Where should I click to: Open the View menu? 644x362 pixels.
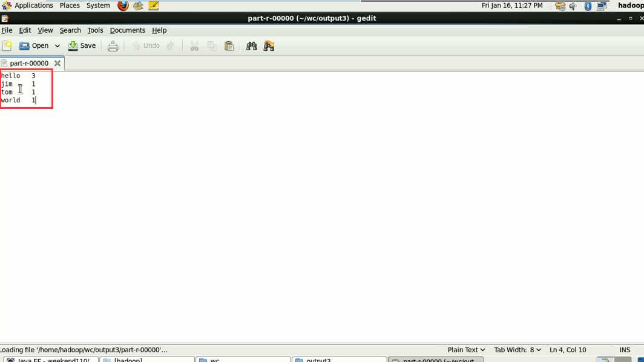coord(45,30)
